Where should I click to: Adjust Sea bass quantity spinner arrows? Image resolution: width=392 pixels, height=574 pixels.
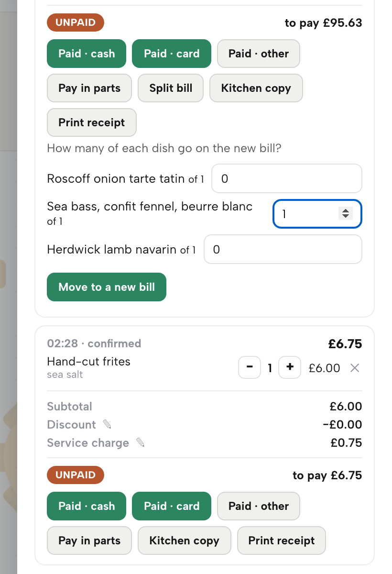pyautogui.click(x=346, y=213)
